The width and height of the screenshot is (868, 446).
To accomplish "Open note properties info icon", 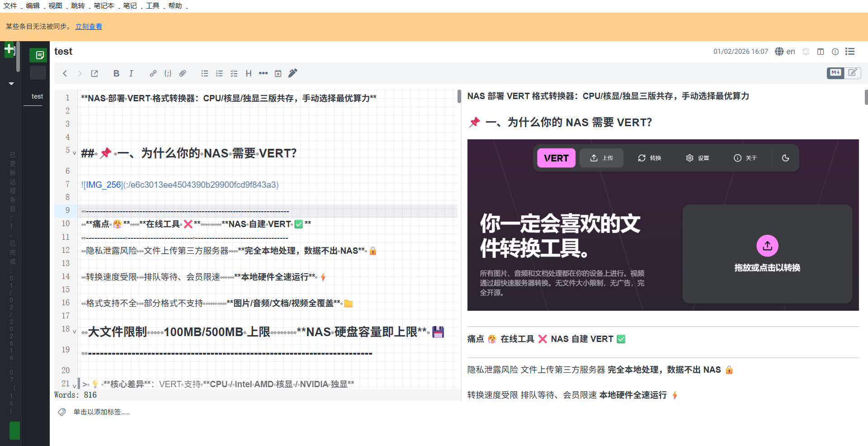I will 835,52.
